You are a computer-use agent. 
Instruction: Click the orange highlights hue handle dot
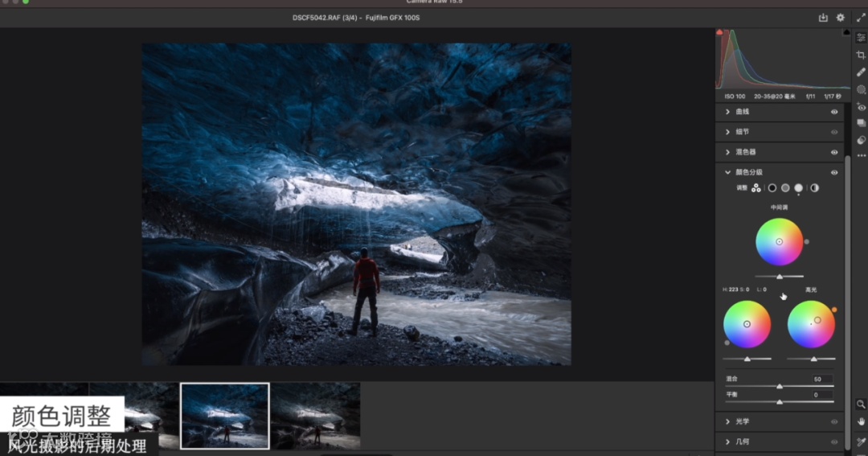(x=834, y=310)
